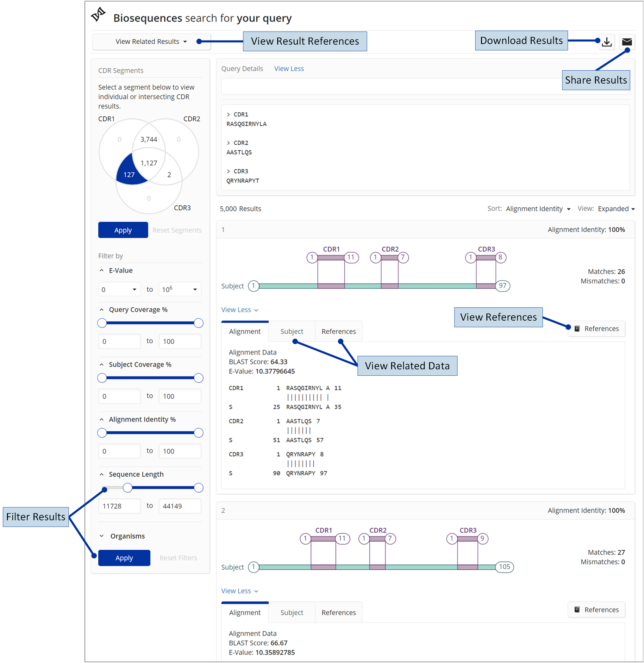The height and width of the screenshot is (663, 644).
Task: Click View Less in result 1
Action: 240,310
